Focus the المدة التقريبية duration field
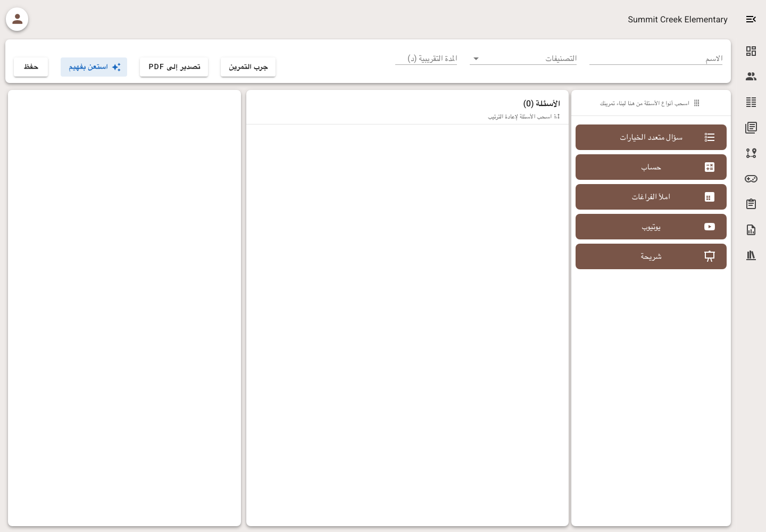766x532 pixels. coord(426,59)
